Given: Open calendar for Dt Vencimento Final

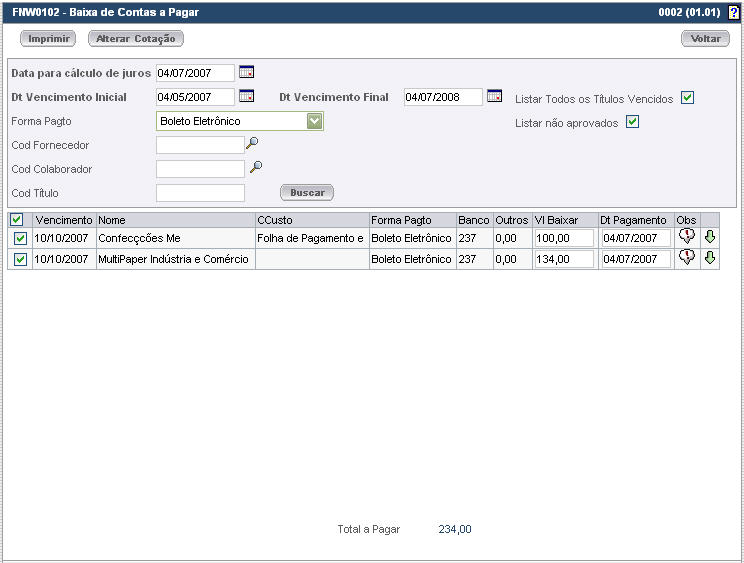Looking at the screenshot, I should 494,97.
